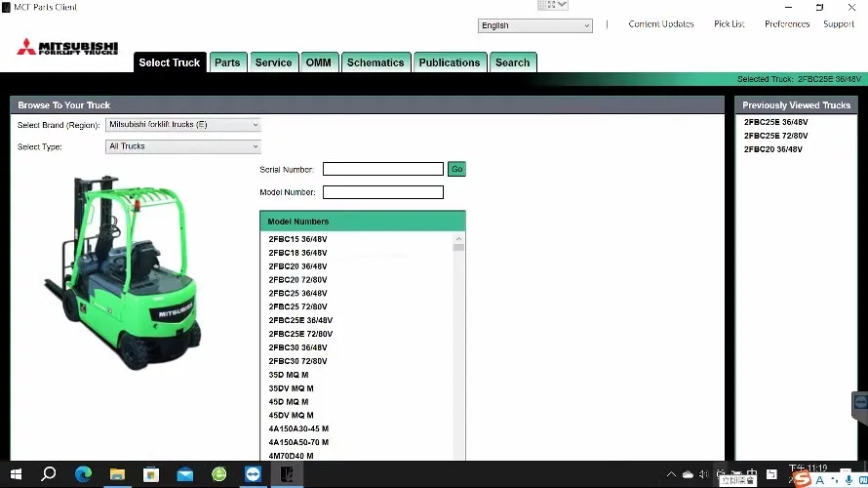The height and width of the screenshot is (488, 868).
Task: Open the Schematics tab
Action: click(375, 62)
